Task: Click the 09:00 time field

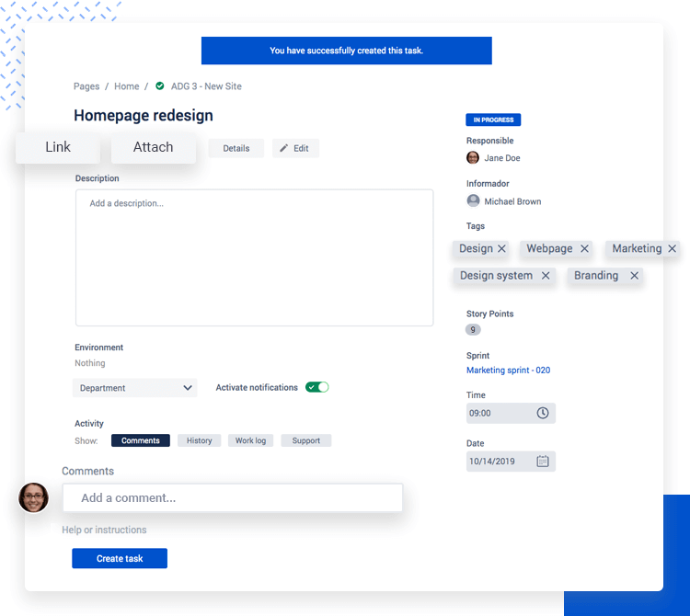Action: pos(511,414)
